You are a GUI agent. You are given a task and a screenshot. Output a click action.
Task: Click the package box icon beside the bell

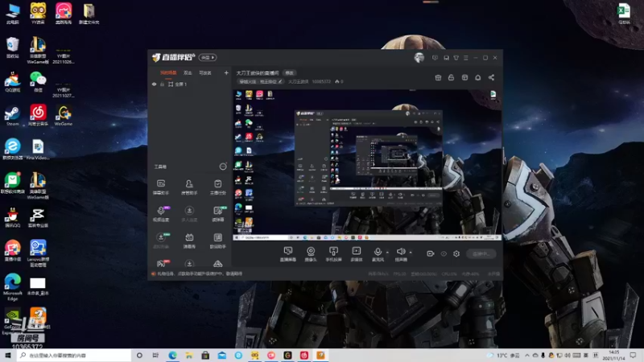464,77
